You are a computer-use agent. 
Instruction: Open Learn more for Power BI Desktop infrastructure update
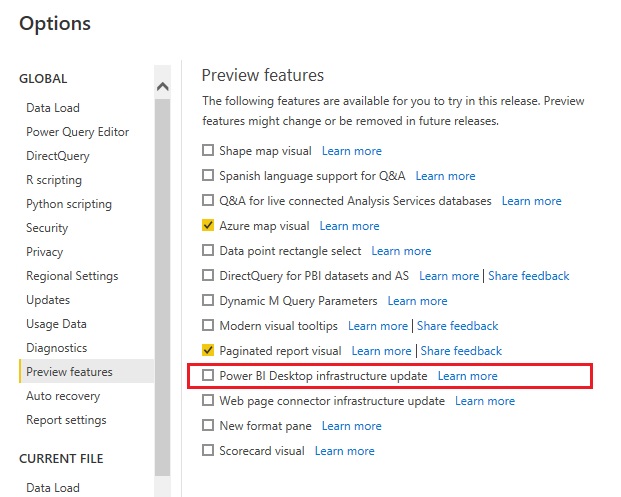467,375
